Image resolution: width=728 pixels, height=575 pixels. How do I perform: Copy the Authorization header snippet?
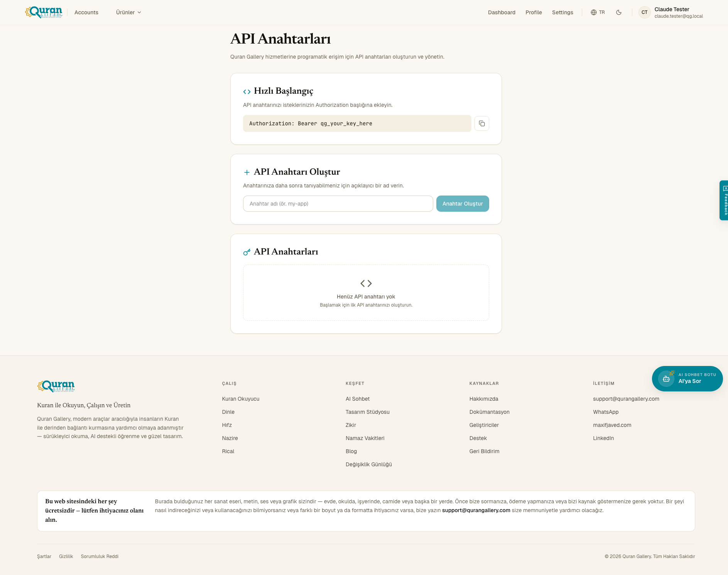pyautogui.click(x=482, y=123)
